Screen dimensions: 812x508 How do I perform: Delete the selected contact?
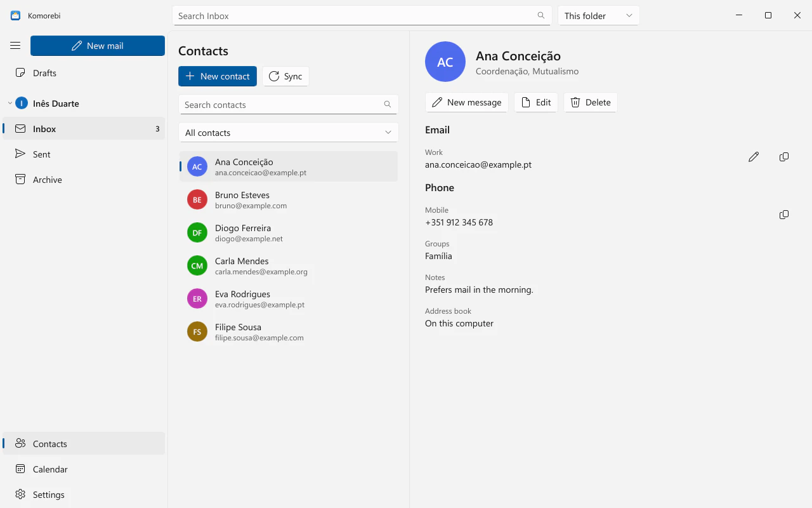tap(591, 102)
